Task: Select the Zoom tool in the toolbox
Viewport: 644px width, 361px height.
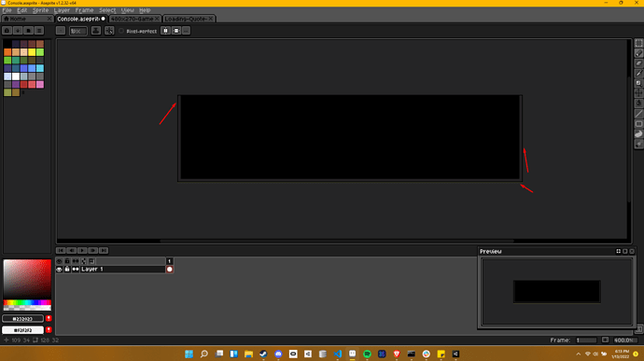Action: coord(638,83)
